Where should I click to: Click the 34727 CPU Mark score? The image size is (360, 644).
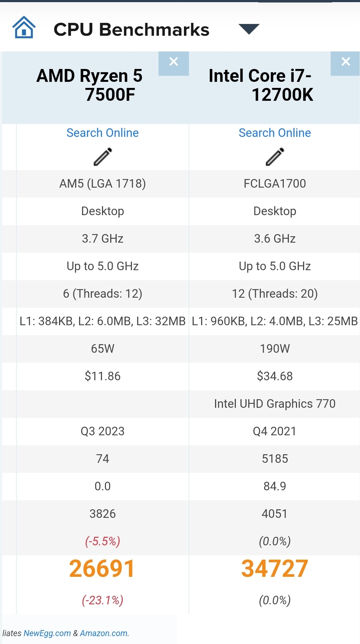pyautogui.click(x=274, y=569)
